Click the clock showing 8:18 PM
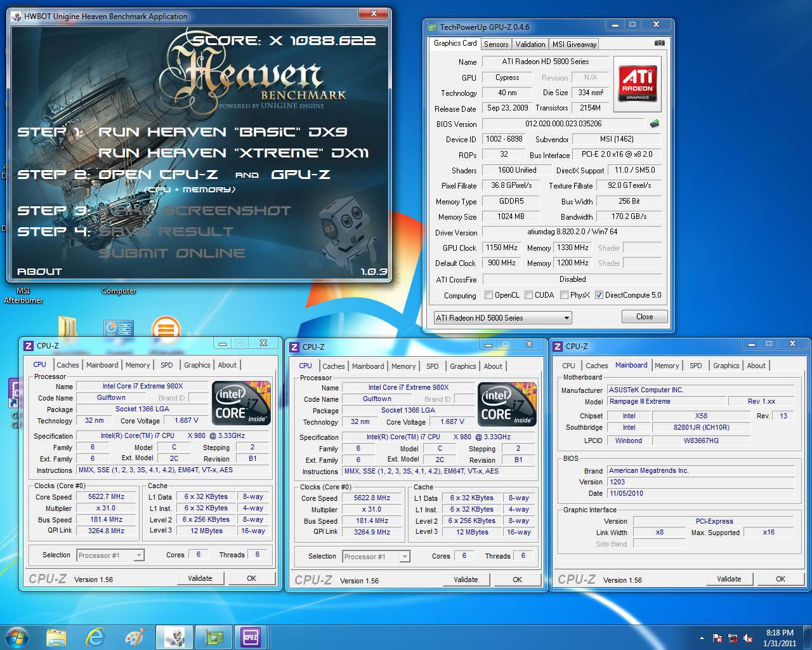812x650 pixels. pyautogui.click(x=780, y=633)
